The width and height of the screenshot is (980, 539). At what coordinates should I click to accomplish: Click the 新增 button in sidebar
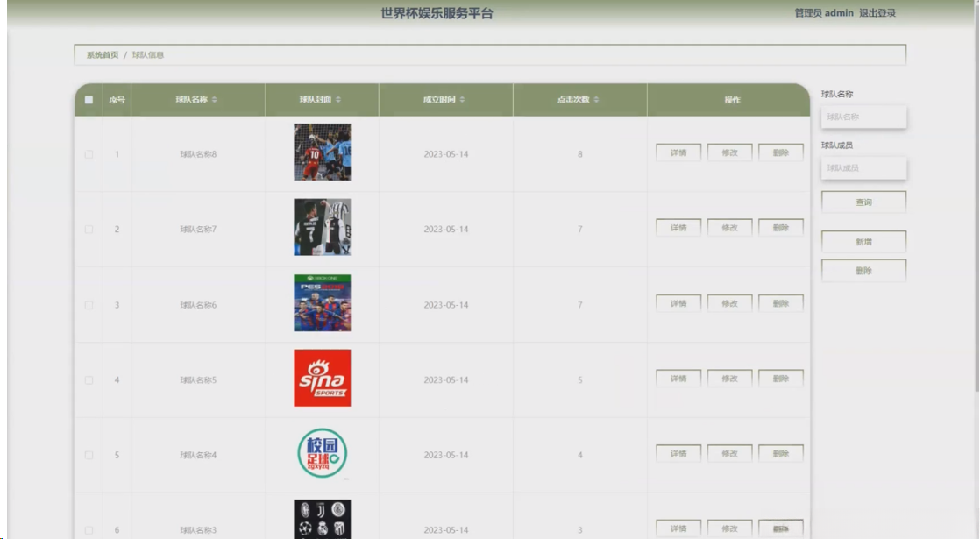[x=863, y=242]
